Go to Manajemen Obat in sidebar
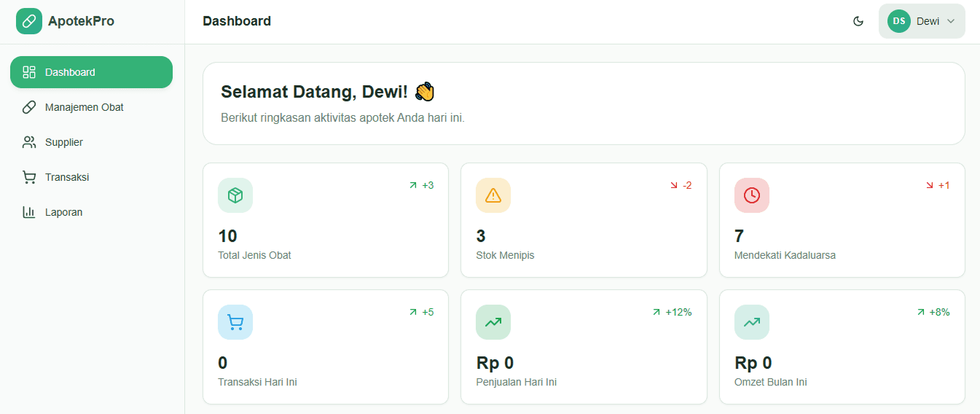The image size is (980, 414). [x=84, y=107]
